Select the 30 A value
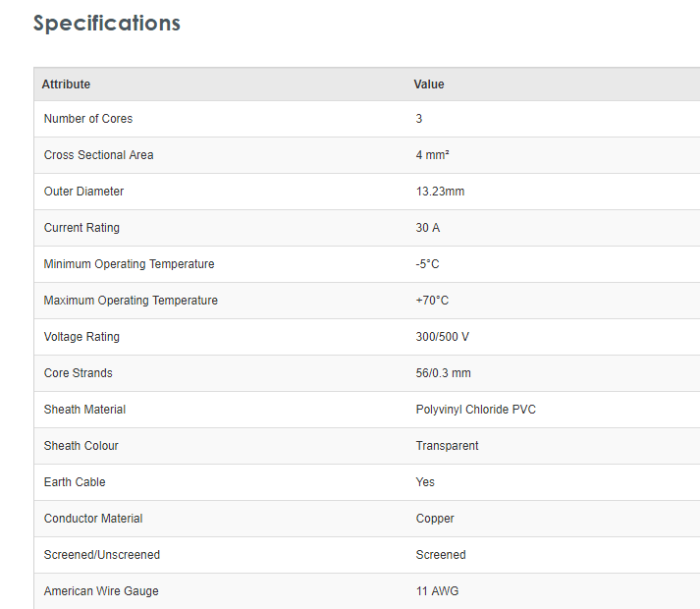This screenshot has height=609, width=700. (428, 228)
